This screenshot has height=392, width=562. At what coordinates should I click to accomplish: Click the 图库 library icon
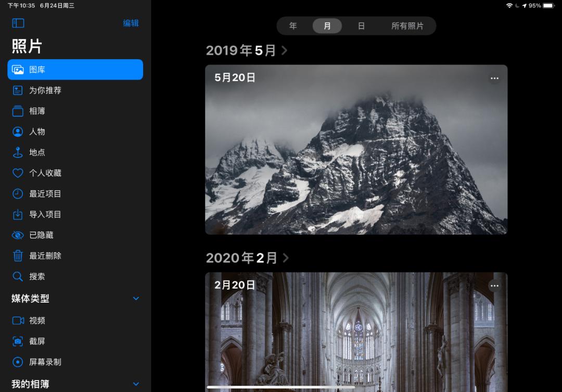point(18,70)
